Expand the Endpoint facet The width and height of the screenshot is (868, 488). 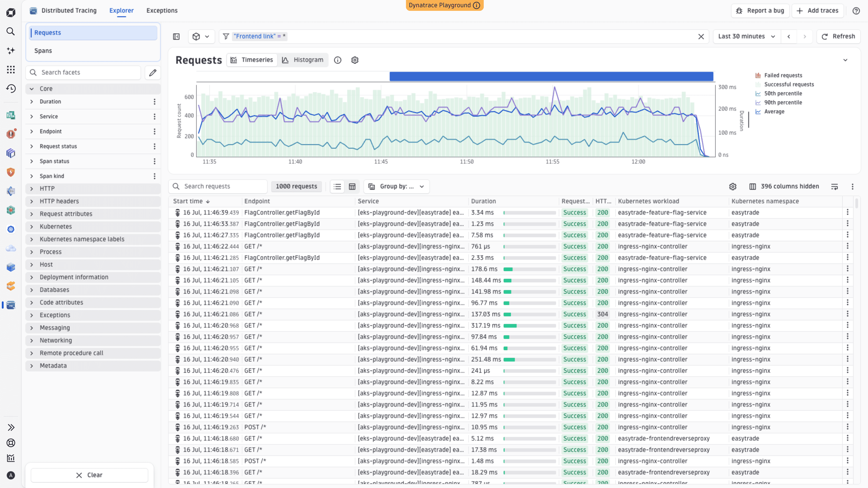point(32,131)
